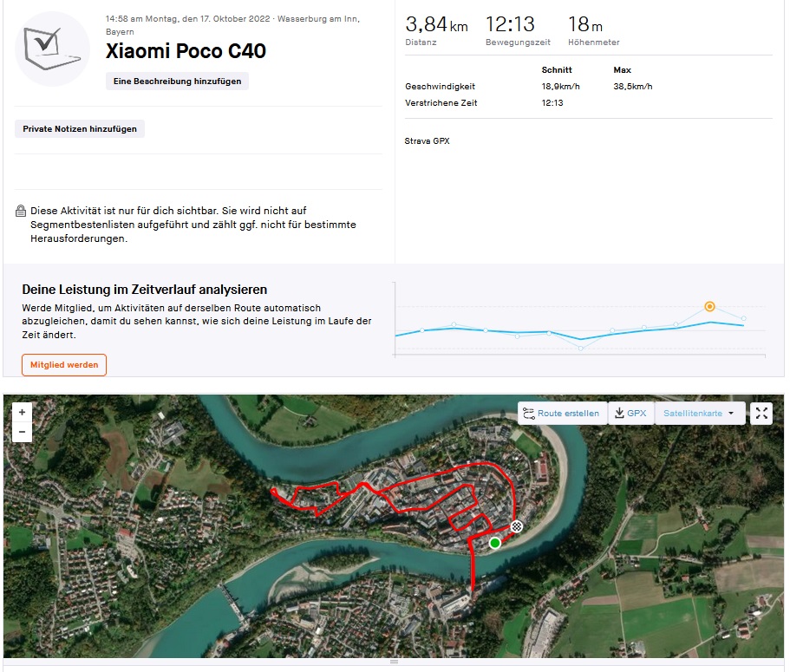Click the lowest data point on performance chart
790x672 pixels.
point(580,348)
